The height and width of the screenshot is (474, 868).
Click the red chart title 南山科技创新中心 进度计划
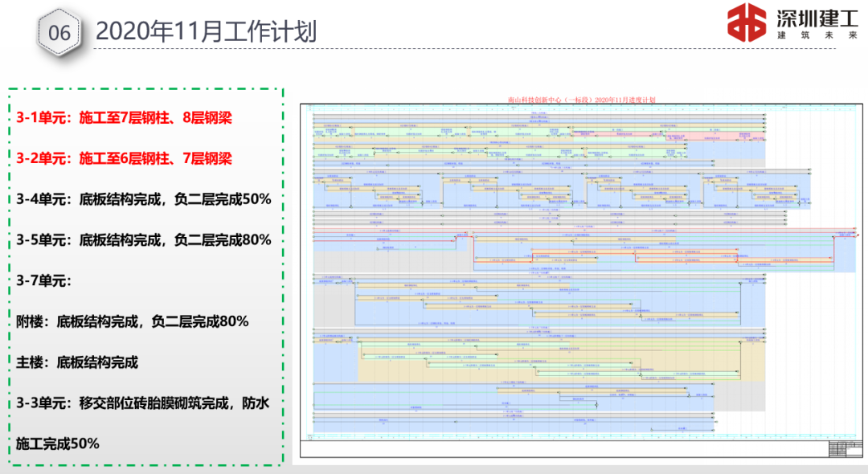click(x=581, y=100)
